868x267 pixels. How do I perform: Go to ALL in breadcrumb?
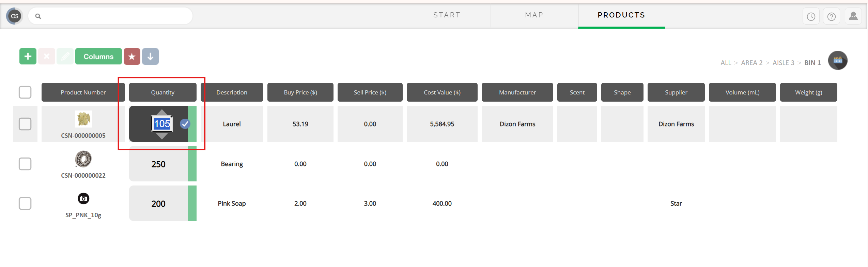(x=726, y=63)
